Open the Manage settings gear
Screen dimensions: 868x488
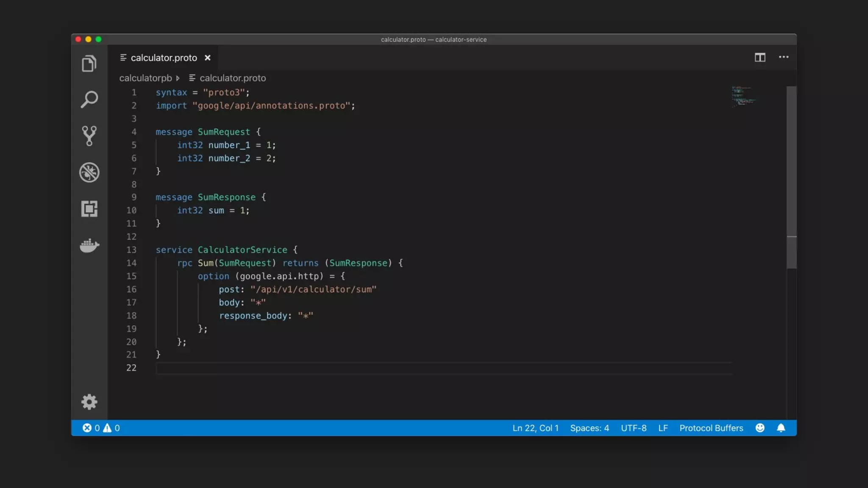coord(89,402)
